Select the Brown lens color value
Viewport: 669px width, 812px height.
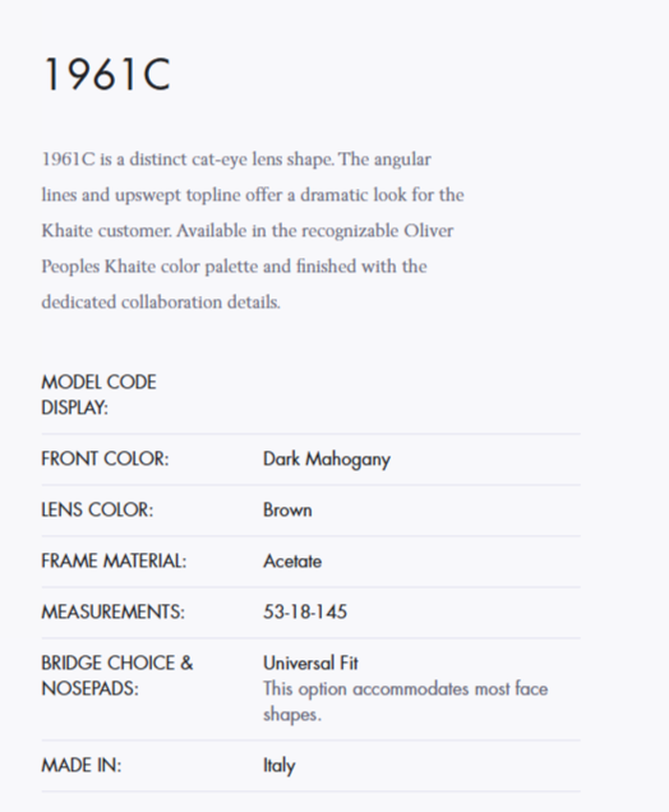tap(288, 510)
